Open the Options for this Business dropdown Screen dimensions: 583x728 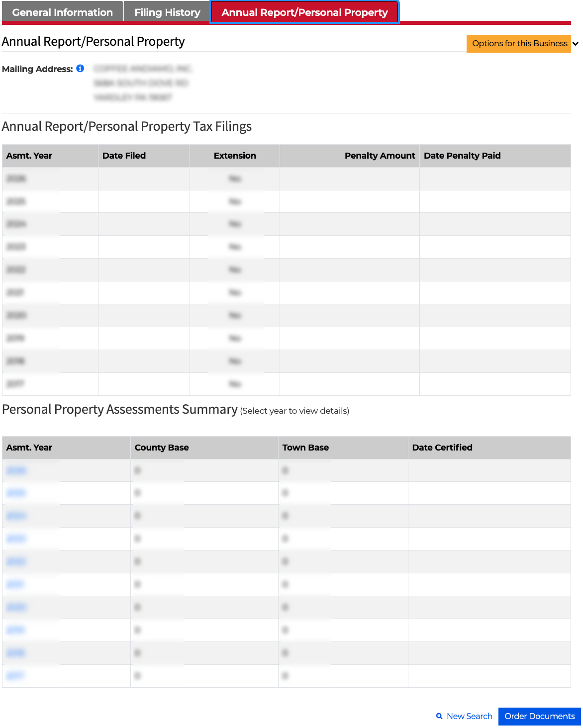[x=519, y=44]
